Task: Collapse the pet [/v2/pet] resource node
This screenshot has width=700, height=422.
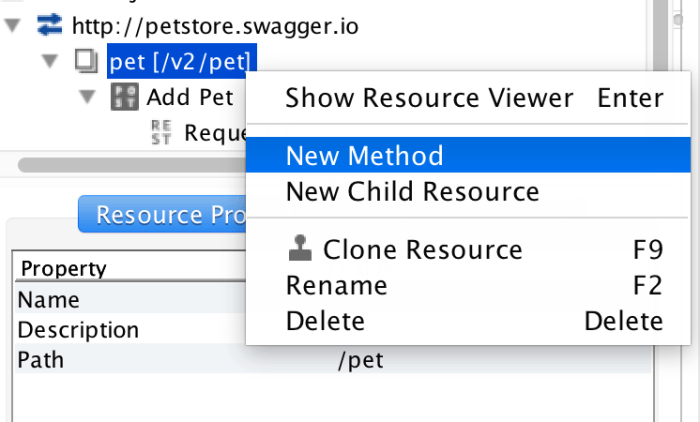Action: pyautogui.click(x=50, y=61)
